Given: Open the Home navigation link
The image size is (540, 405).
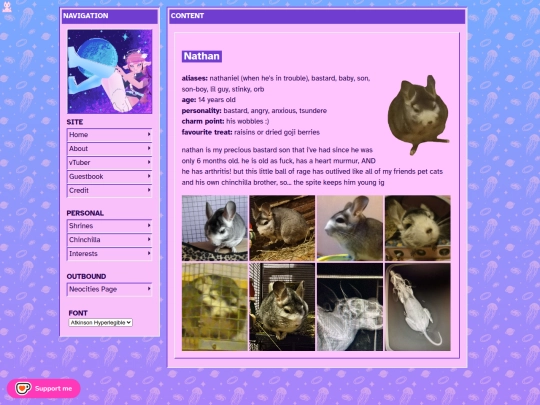Looking at the screenshot, I should 110,135.
